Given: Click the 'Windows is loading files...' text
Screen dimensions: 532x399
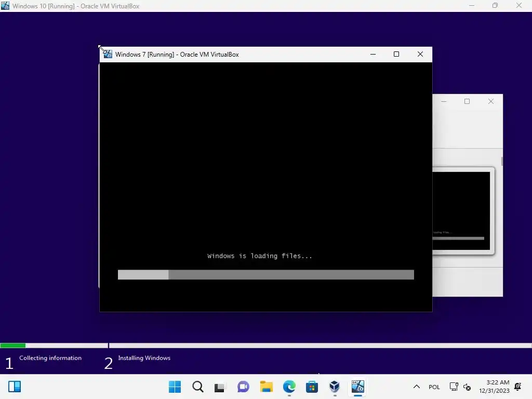Looking at the screenshot, I should tap(260, 256).
